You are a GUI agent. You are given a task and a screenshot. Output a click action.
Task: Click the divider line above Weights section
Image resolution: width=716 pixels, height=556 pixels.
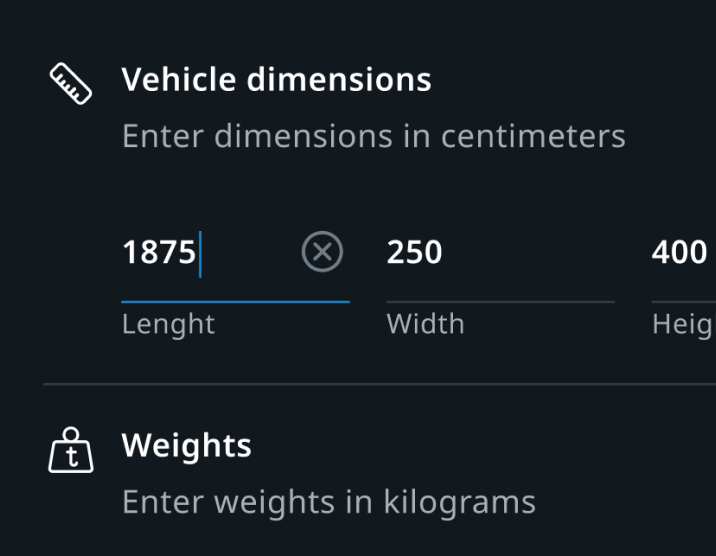click(x=379, y=384)
